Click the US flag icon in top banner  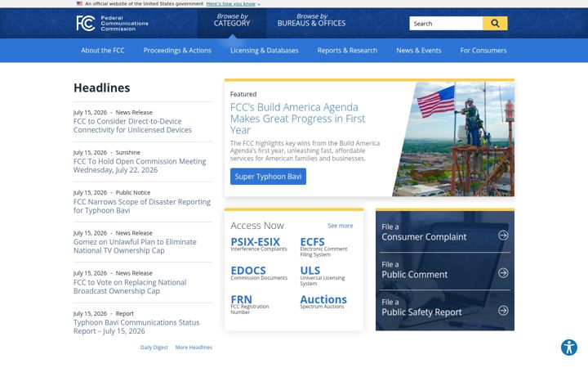click(x=79, y=4)
